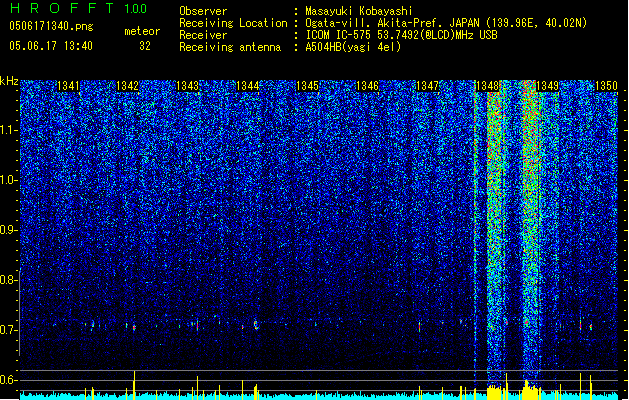
Task: Click the date stamp 05.06.17 13:40
Action: coord(51,46)
